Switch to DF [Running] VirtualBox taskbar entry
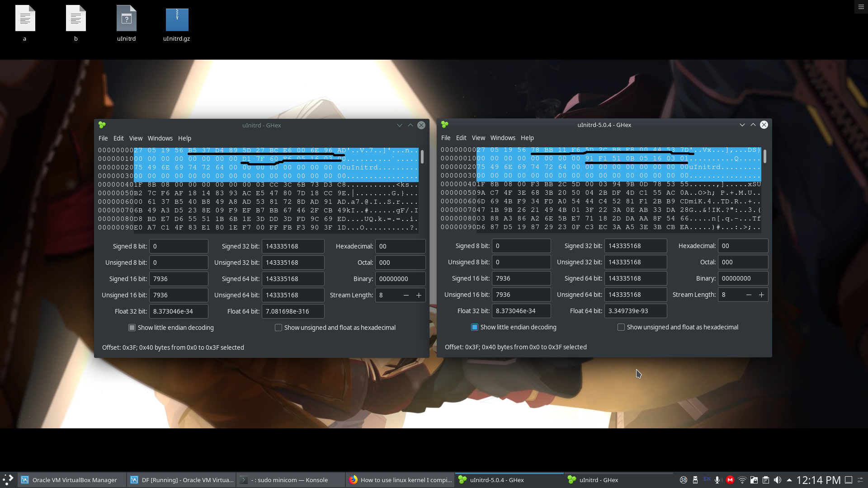868x488 pixels. (181, 480)
